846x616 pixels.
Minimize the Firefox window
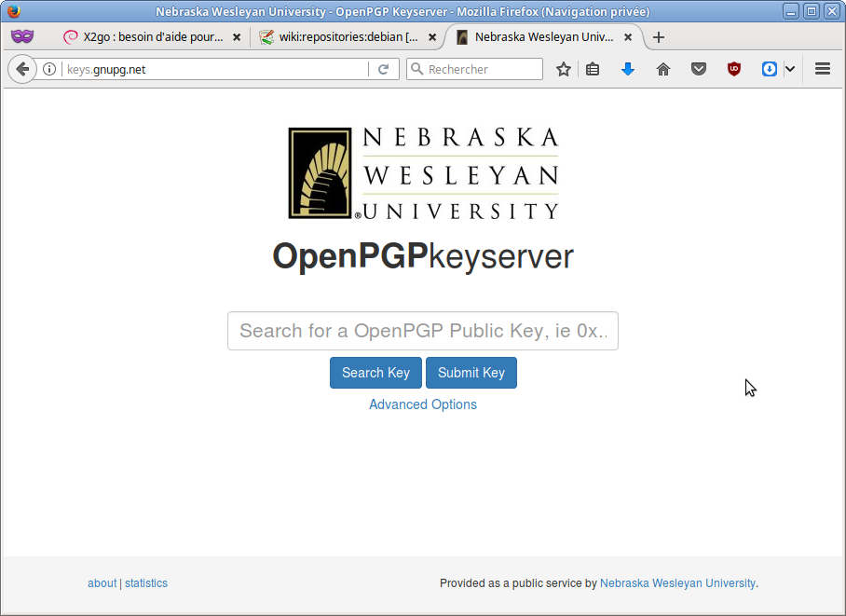(x=790, y=11)
